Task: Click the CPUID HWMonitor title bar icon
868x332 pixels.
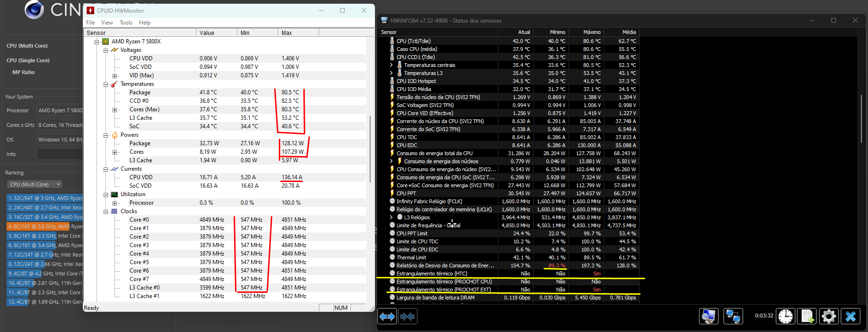Action: [x=90, y=10]
